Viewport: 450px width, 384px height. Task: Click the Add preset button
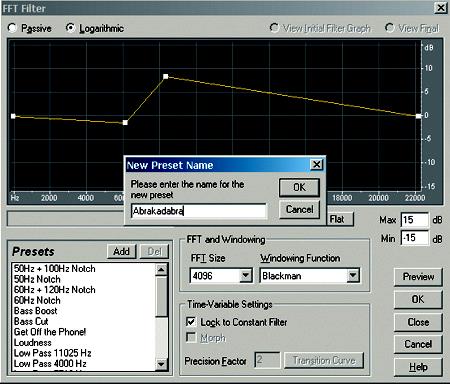[122, 251]
